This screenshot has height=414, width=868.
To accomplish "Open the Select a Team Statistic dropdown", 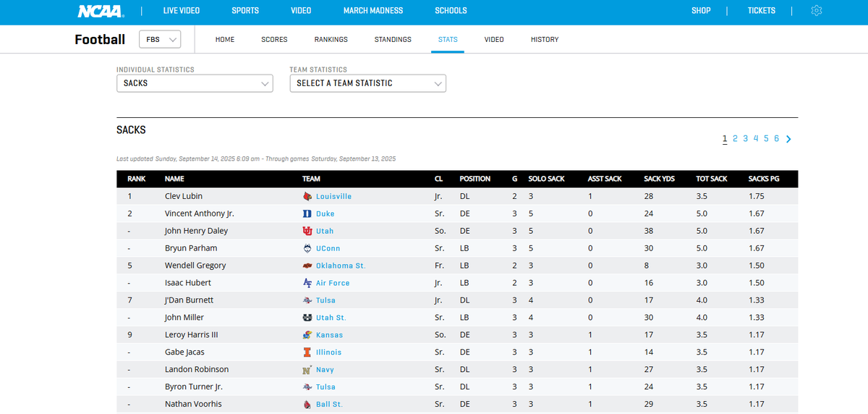I will (x=367, y=83).
